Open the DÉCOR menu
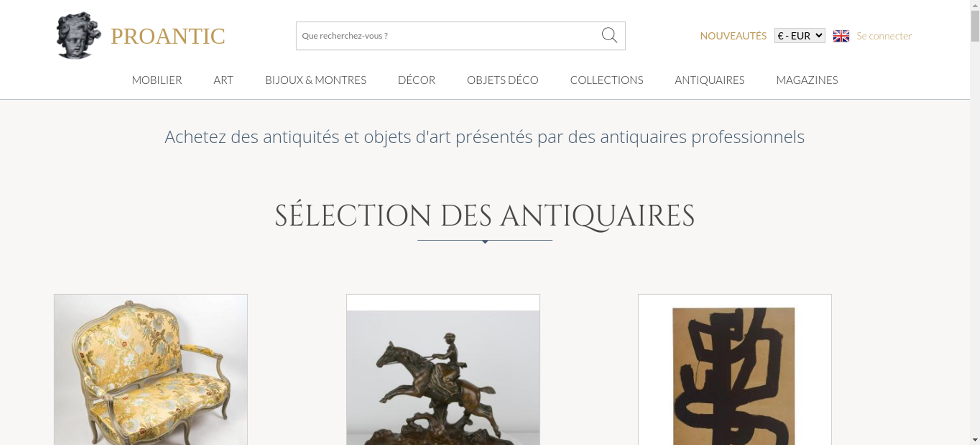980x445 pixels. coord(416,80)
